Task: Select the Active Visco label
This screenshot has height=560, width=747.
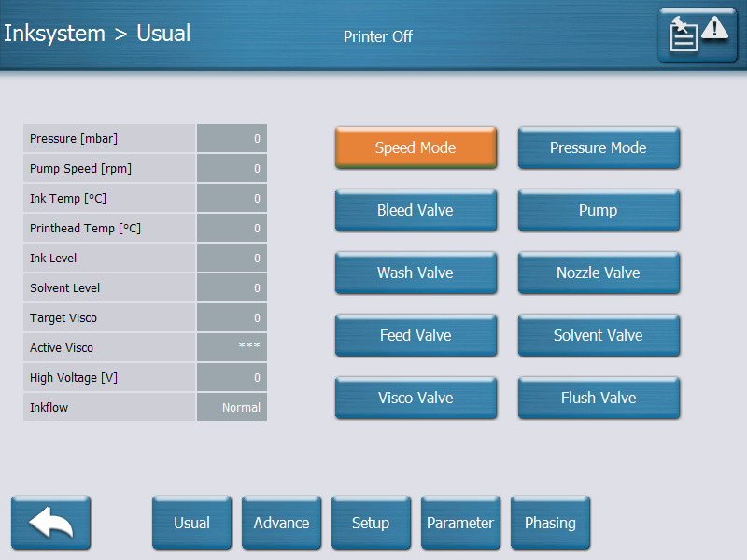Action: 62,347
